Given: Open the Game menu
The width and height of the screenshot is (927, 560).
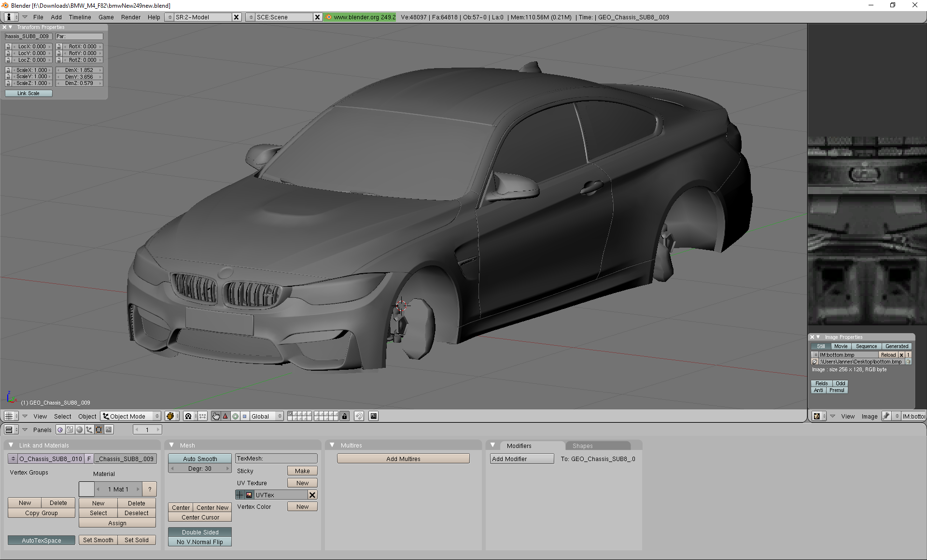Looking at the screenshot, I should click(106, 17).
